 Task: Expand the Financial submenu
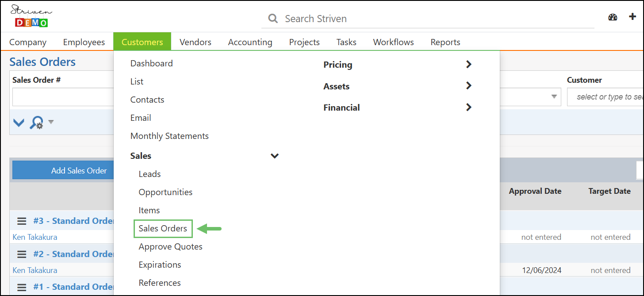[x=469, y=107]
